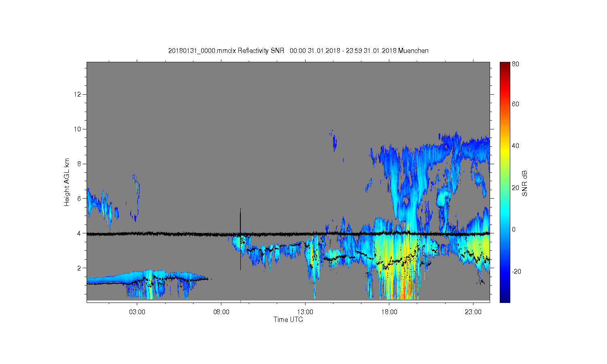This screenshot has height=364, width=607.
Task: Select the 08:00 time tick label
Action: [x=221, y=312]
